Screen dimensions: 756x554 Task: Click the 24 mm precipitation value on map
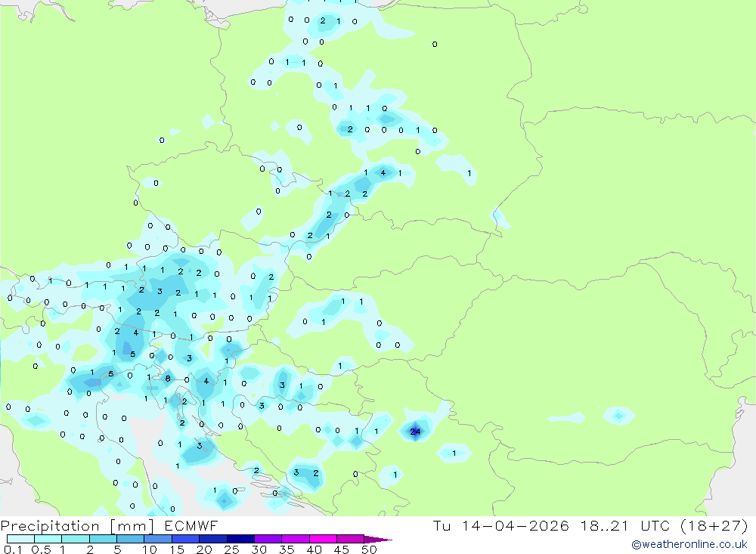coord(415,432)
